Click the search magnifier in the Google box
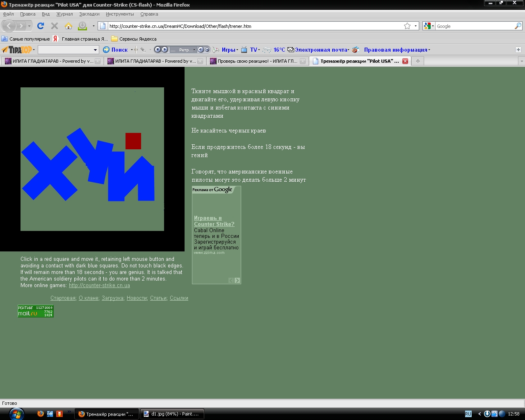This screenshot has height=420, width=525. [518, 26]
